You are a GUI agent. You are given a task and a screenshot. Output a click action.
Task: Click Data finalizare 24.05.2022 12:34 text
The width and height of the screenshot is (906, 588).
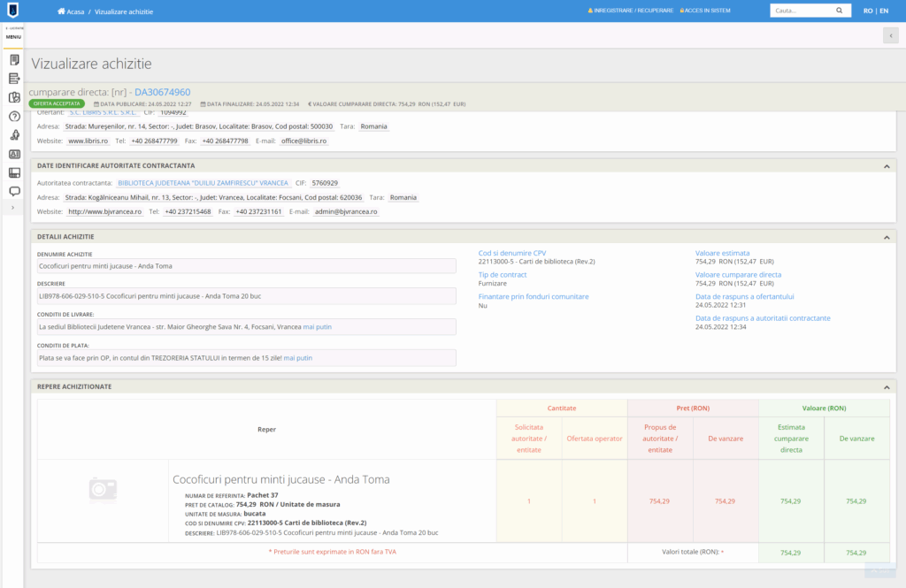250,104
